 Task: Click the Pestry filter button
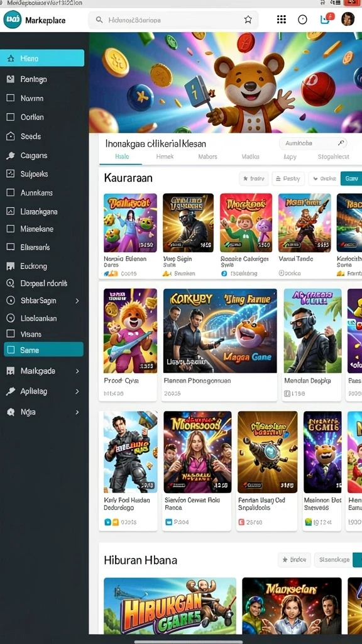coord(288,179)
